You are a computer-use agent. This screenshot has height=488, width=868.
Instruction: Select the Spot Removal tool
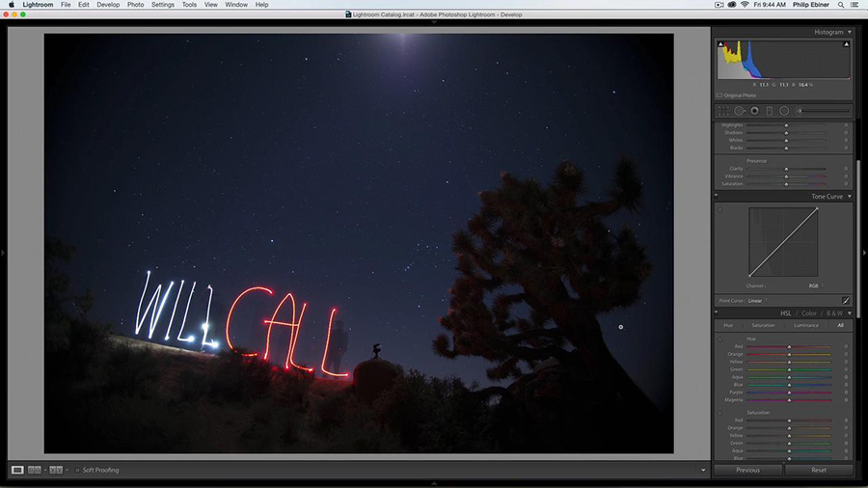point(740,111)
